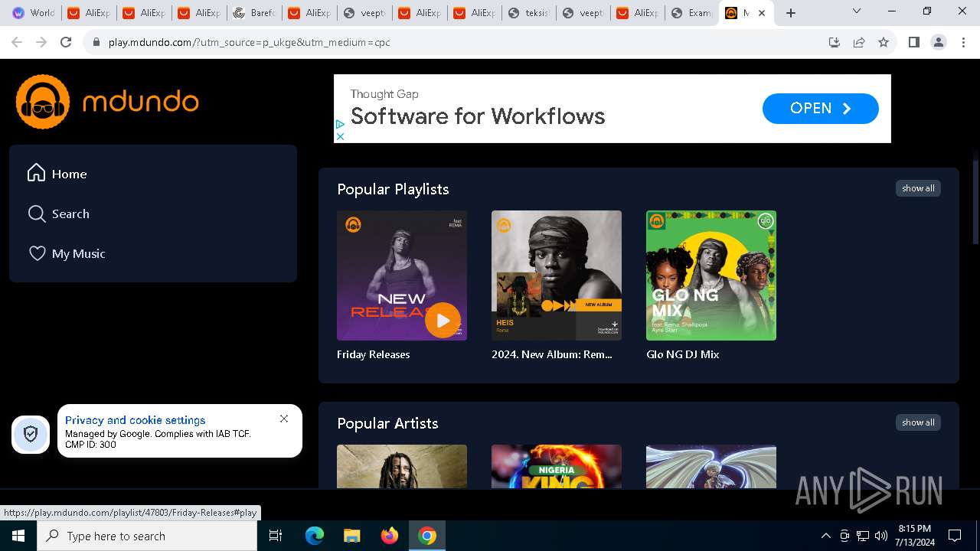Open the network icon in tray
This screenshot has height=551, width=980.
[863, 536]
